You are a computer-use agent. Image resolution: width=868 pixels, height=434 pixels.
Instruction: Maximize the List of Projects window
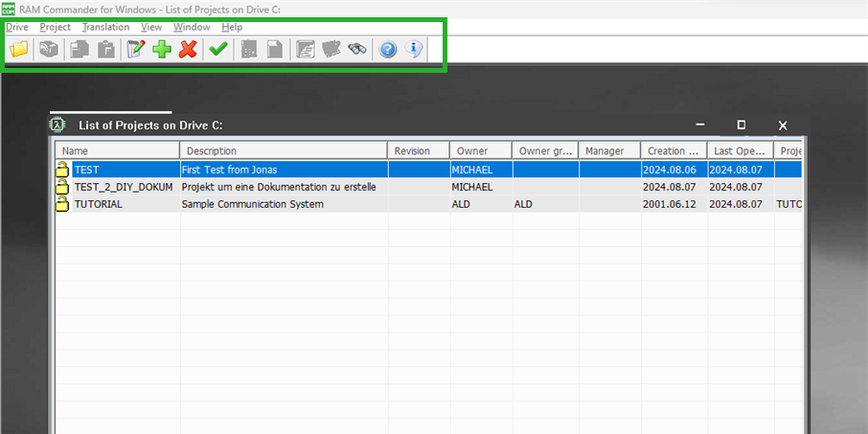pyautogui.click(x=741, y=126)
